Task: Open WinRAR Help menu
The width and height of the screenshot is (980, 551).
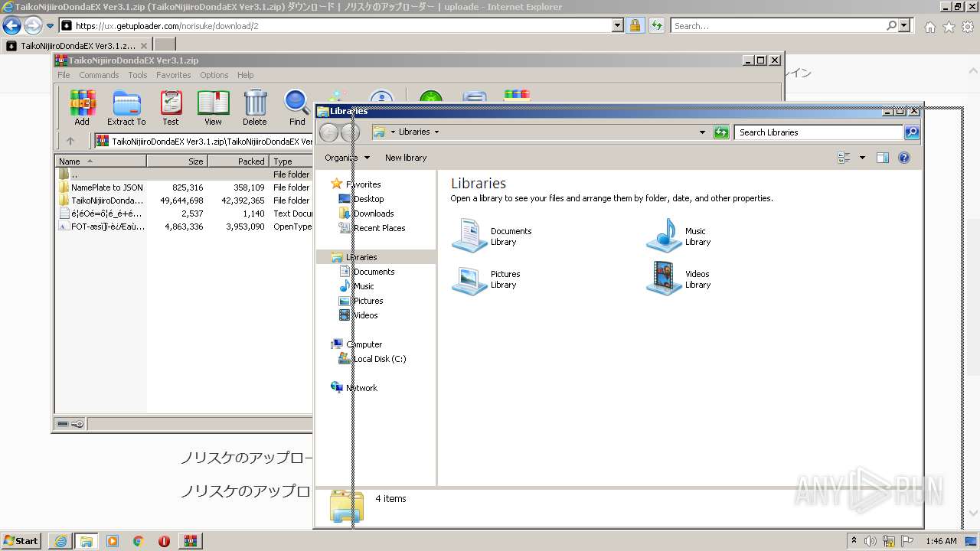Action: pos(245,75)
